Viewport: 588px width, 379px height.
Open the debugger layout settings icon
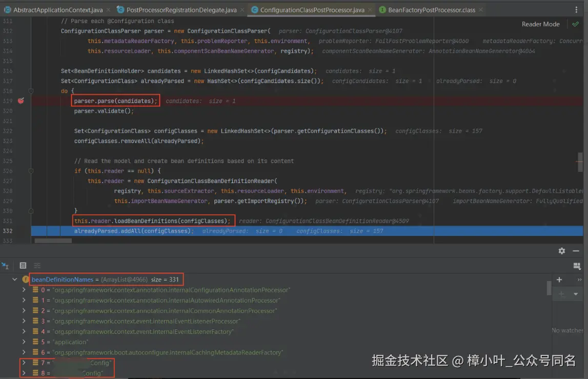[x=577, y=266]
